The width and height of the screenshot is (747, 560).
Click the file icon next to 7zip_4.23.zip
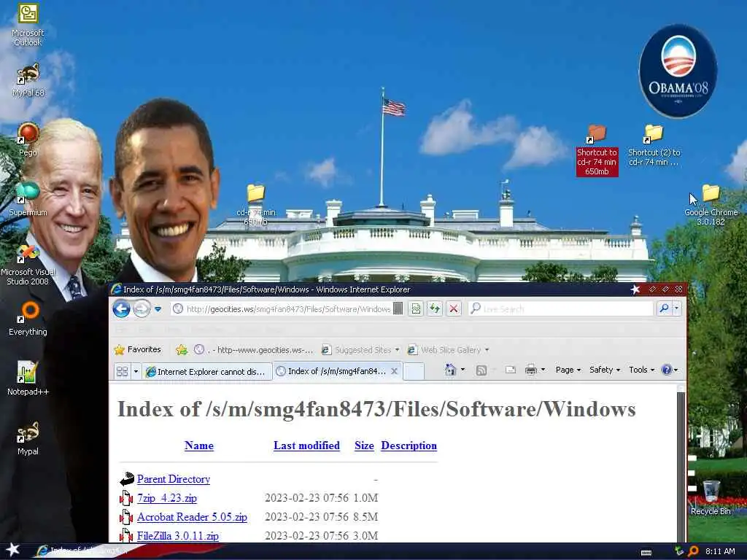(125, 498)
